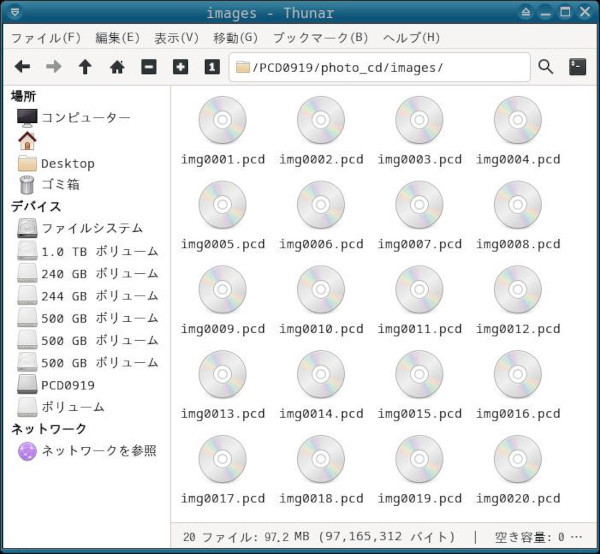Open the ファイル(F) menu

pos(46,38)
